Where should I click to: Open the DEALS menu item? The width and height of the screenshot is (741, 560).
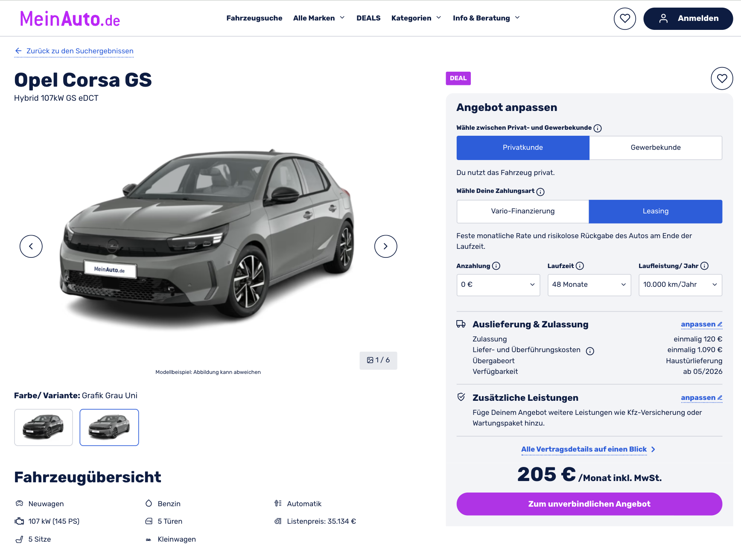pyautogui.click(x=368, y=18)
